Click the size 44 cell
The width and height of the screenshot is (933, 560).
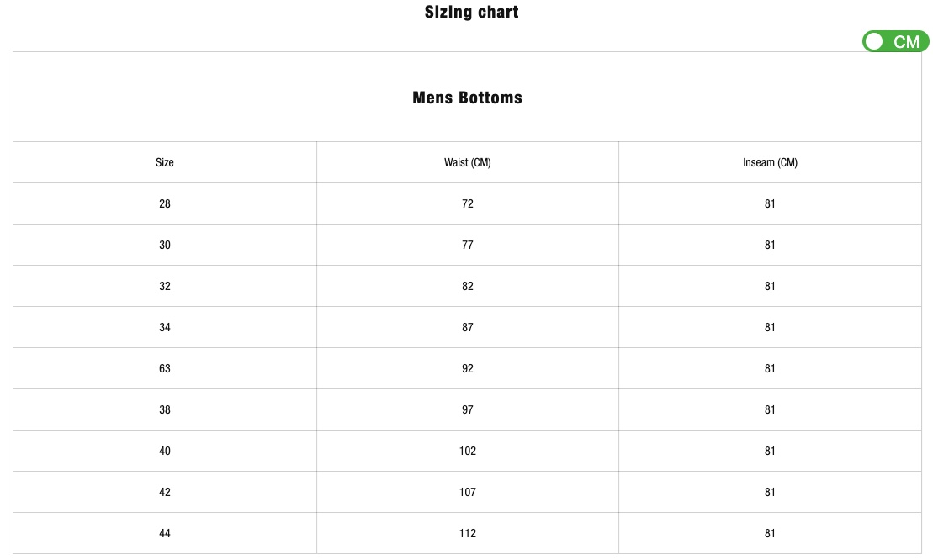165,533
